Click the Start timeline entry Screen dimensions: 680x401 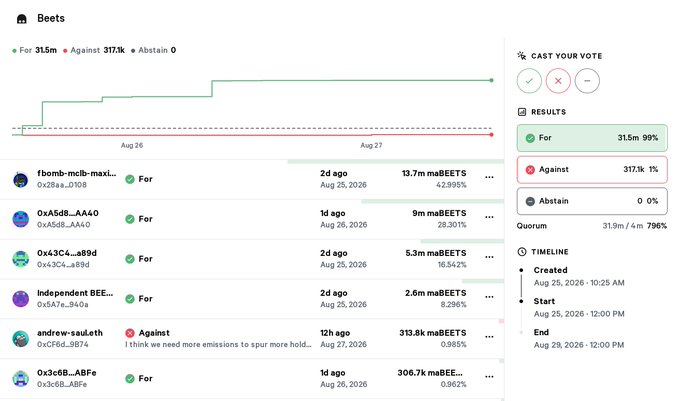[579, 307]
